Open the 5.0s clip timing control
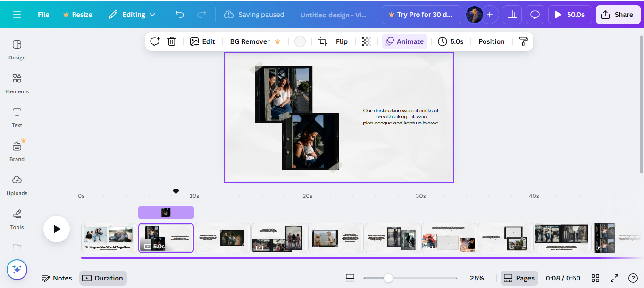Screen dimensions: 644x288 [451, 41]
